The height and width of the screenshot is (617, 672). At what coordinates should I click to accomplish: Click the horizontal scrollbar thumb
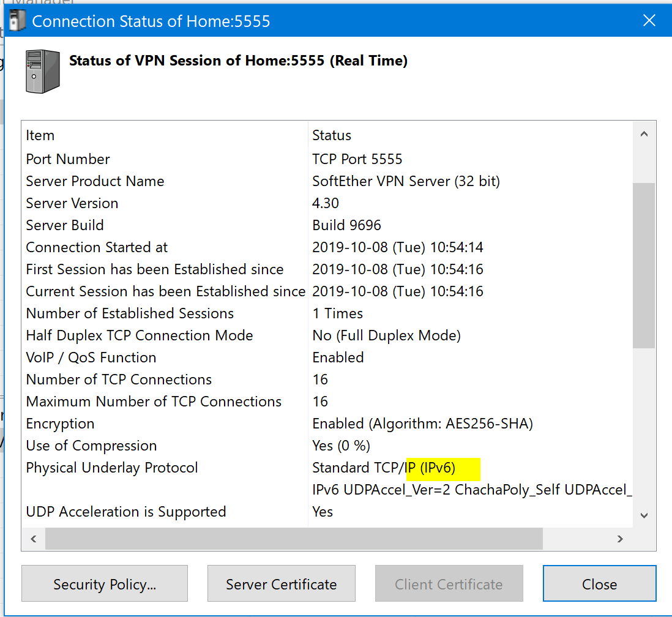pyautogui.click(x=294, y=539)
